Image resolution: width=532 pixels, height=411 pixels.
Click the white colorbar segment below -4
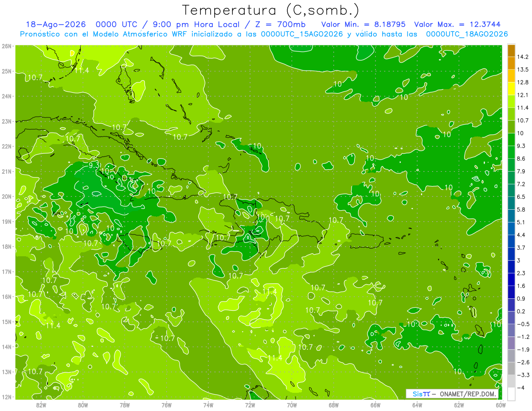pos(511,394)
